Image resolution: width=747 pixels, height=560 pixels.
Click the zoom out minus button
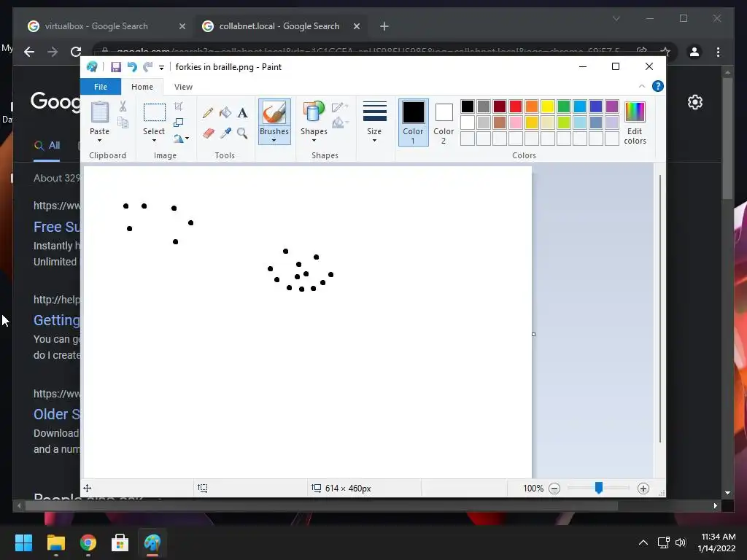pyautogui.click(x=554, y=489)
